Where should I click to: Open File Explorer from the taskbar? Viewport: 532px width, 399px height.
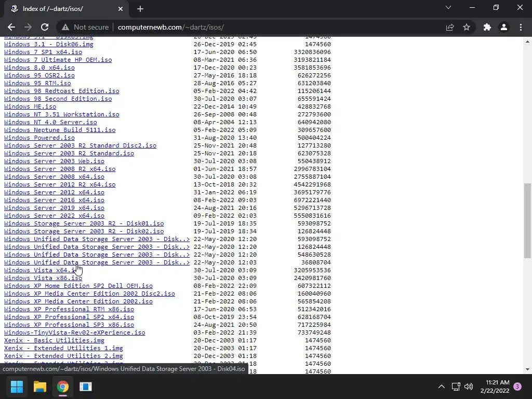click(x=39, y=387)
